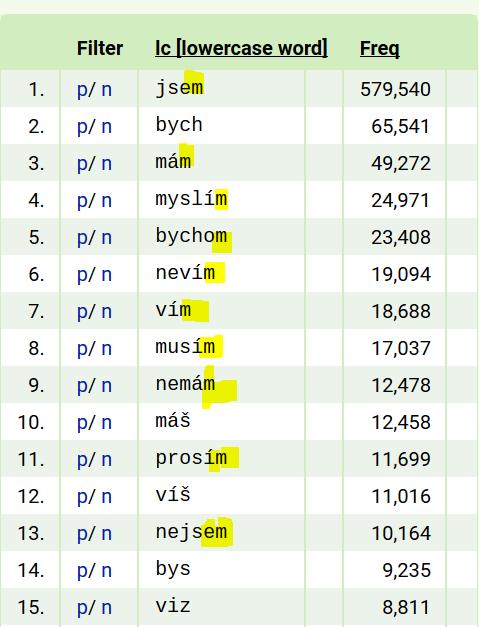Click the frequency value 24,971
This screenshot has width=479, height=627.
(401, 201)
